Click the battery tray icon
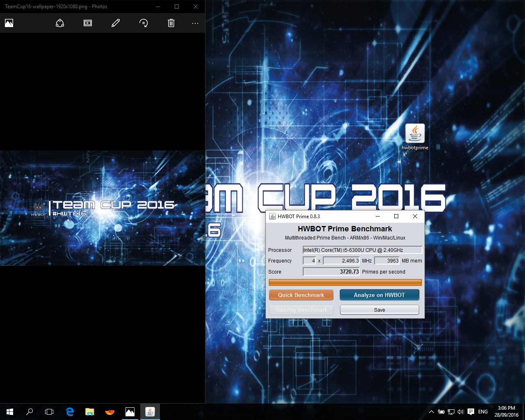This screenshot has height=420, width=525. (x=441, y=412)
